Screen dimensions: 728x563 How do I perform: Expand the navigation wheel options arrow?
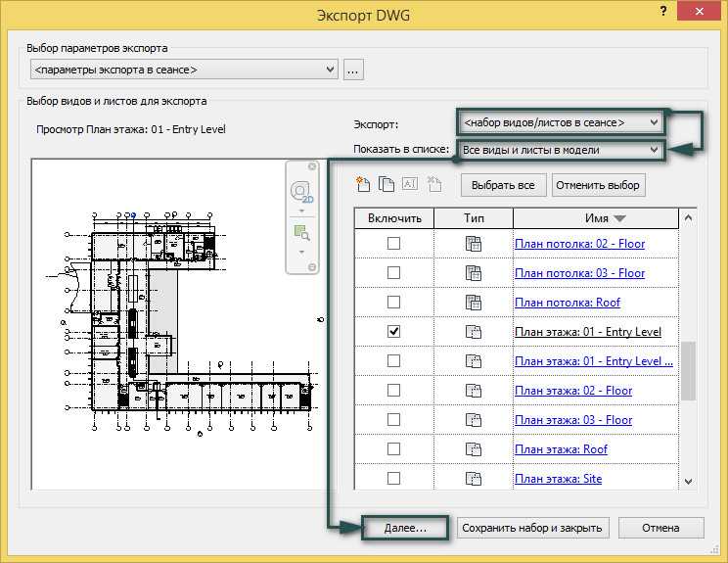point(301,211)
